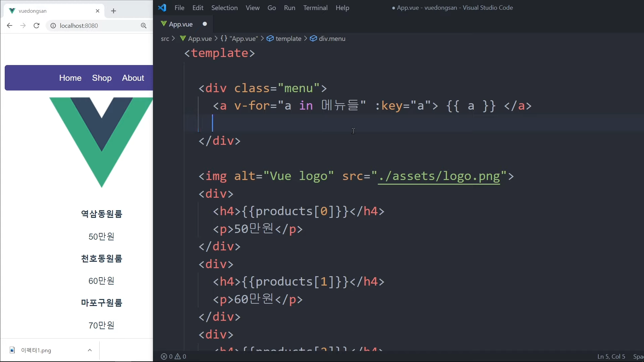
Task: Click the About link in navbar
Action: tap(133, 78)
